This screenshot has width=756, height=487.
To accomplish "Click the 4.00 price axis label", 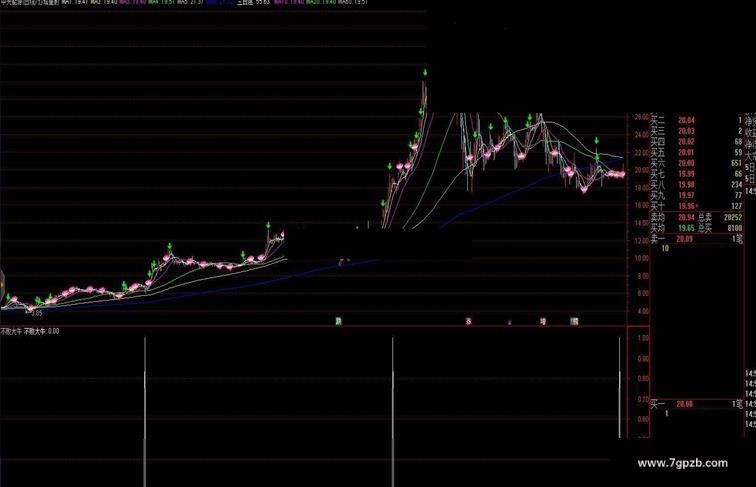I will click(x=643, y=311).
